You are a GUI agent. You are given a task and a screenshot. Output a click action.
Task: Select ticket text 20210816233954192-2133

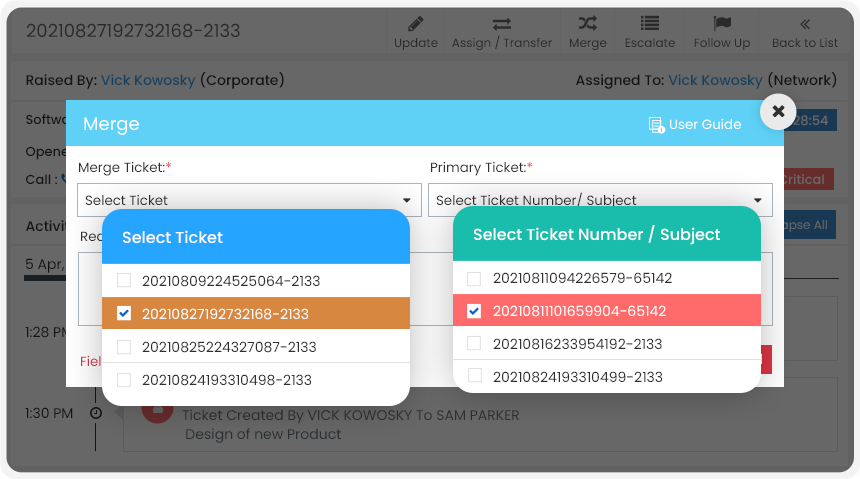point(578,344)
